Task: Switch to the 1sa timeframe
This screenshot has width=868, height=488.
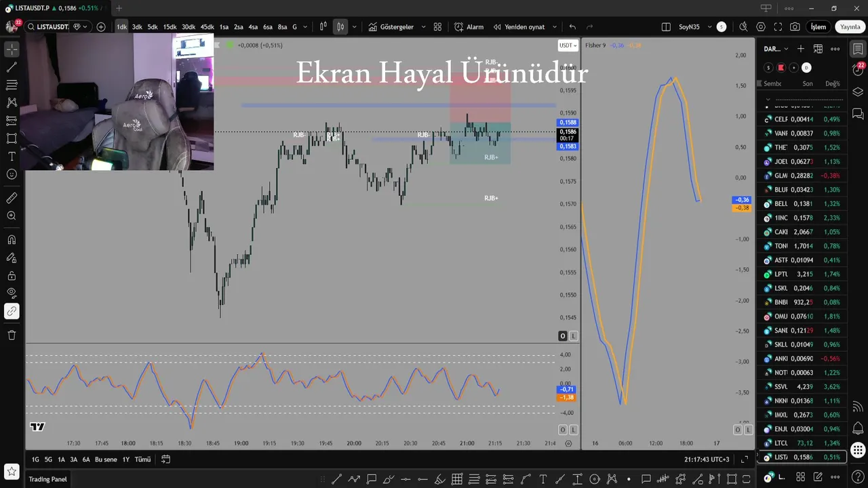Action: 224,27
